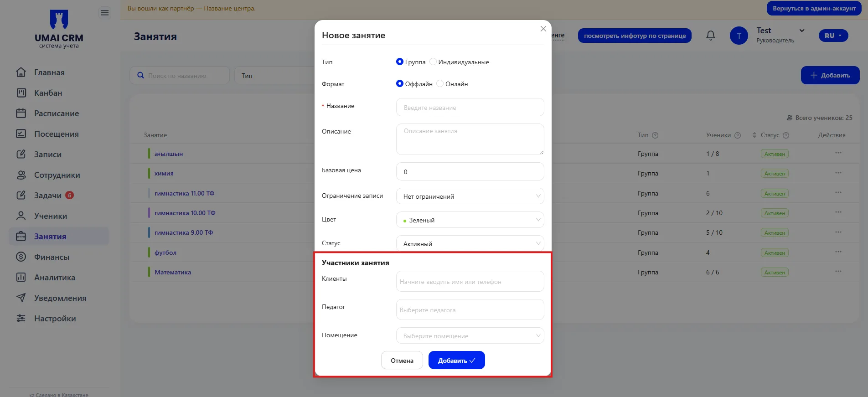The image size is (868, 397).
Task: Click the Канбан board icon
Action: tap(21, 93)
